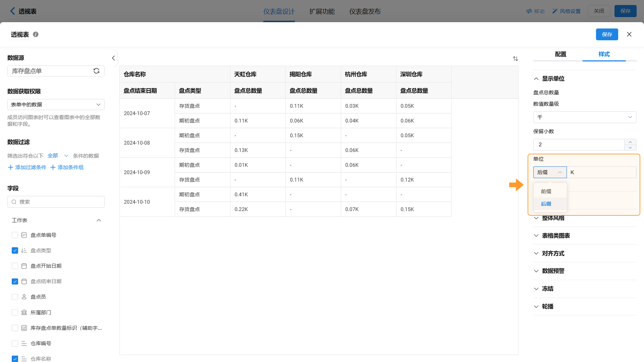Click the 保留小数 number input

click(579, 145)
